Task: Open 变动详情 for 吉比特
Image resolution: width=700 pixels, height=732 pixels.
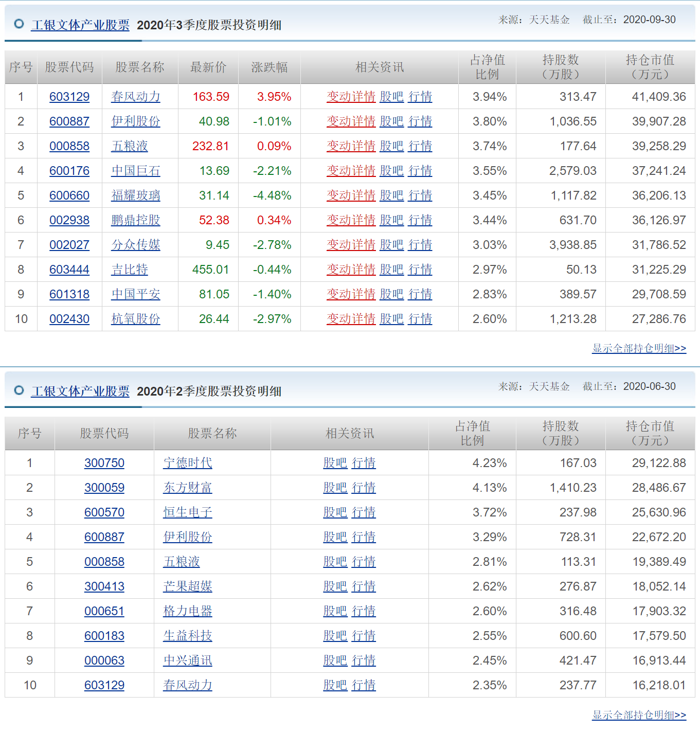Action: pyautogui.click(x=351, y=270)
